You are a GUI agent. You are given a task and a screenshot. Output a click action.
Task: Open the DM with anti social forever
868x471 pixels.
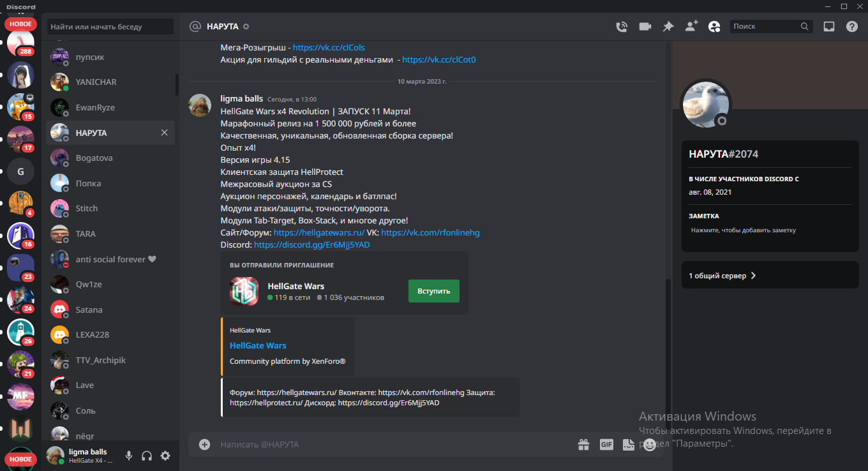tap(110, 259)
